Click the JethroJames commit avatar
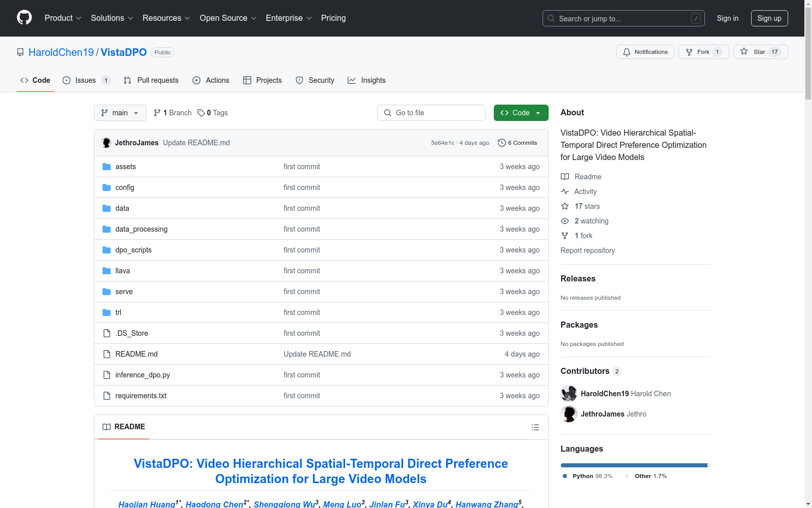812x508 pixels. [x=106, y=143]
